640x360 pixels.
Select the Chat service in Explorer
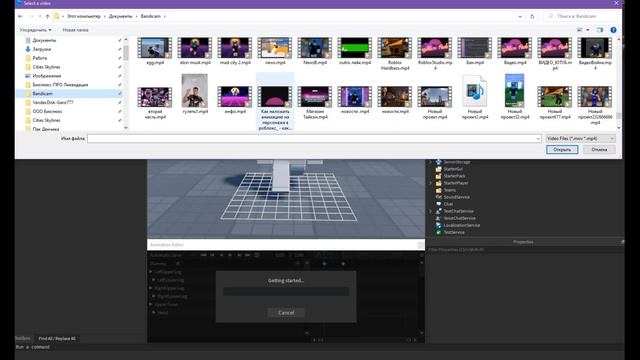click(x=448, y=204)
